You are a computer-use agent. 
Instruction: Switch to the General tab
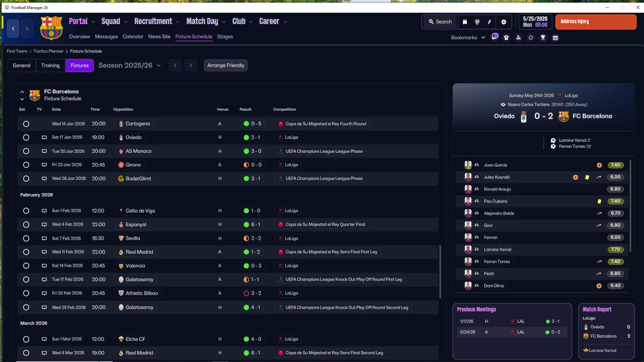[22, 65]
